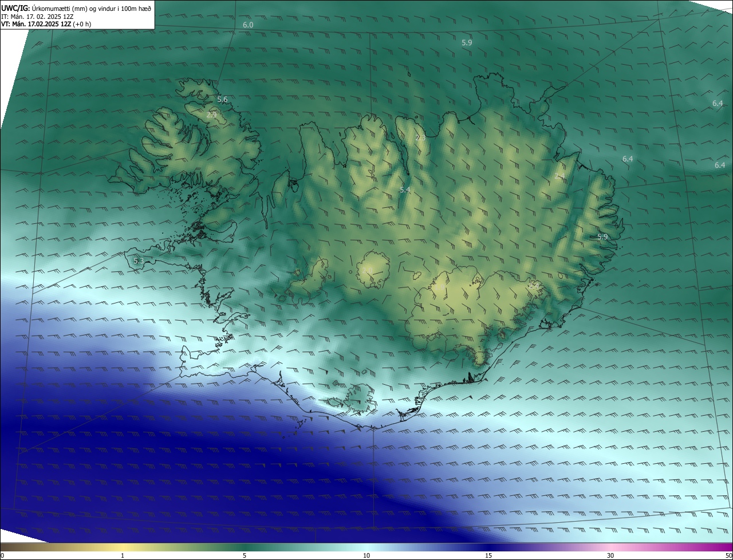Click the 15 tick on the colour scale
The width and height of the screenshot is (733, 560).
pyautogui.click(x=488, y=555)
